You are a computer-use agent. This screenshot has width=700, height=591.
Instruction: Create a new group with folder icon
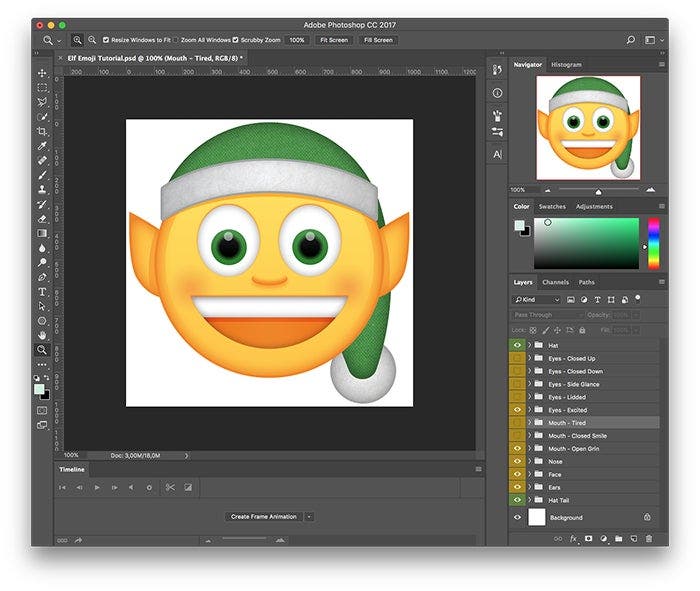[618, 538]
